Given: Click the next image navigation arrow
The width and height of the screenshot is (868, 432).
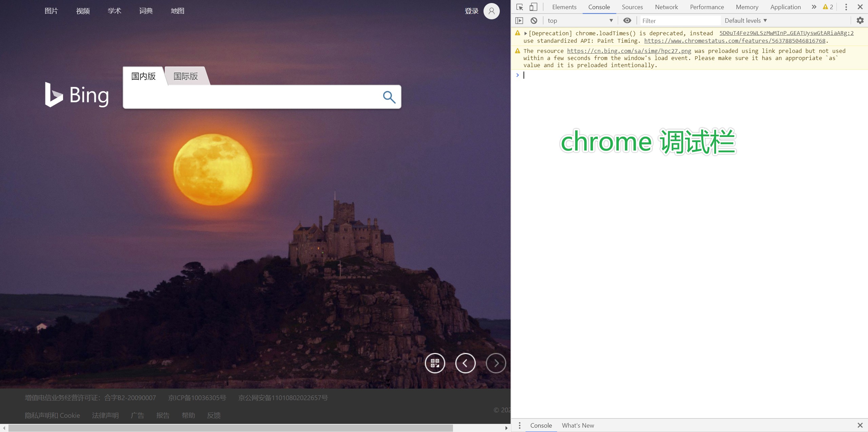Looking at the screenshot, I should (496, 363).
